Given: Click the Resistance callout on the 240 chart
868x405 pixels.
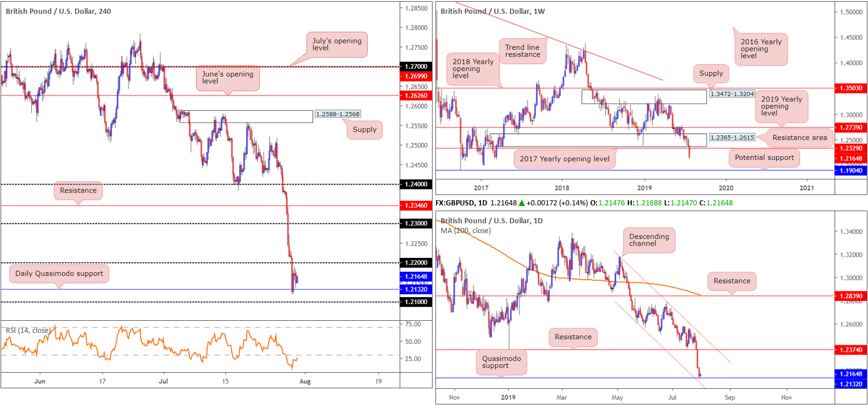Looking at the screenshot, I should pyautogui.click(x=78, y=190).
